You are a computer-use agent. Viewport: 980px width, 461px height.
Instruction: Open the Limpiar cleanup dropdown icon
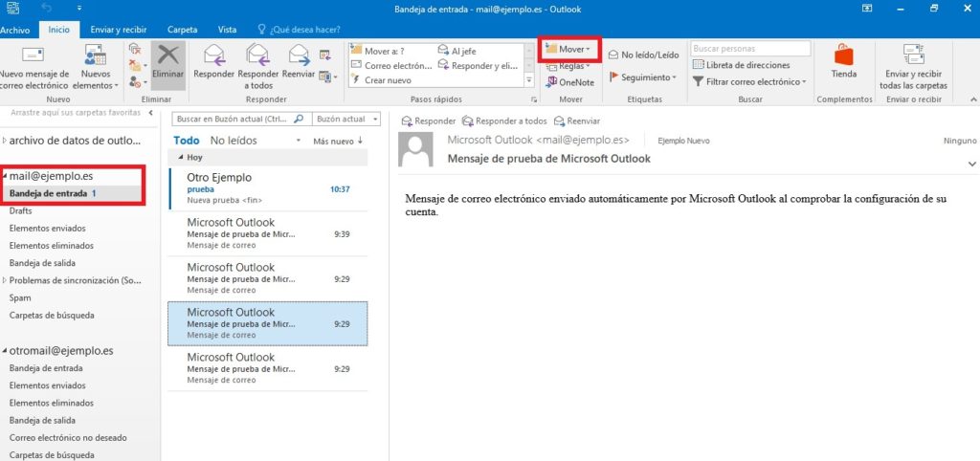[138, 65]
